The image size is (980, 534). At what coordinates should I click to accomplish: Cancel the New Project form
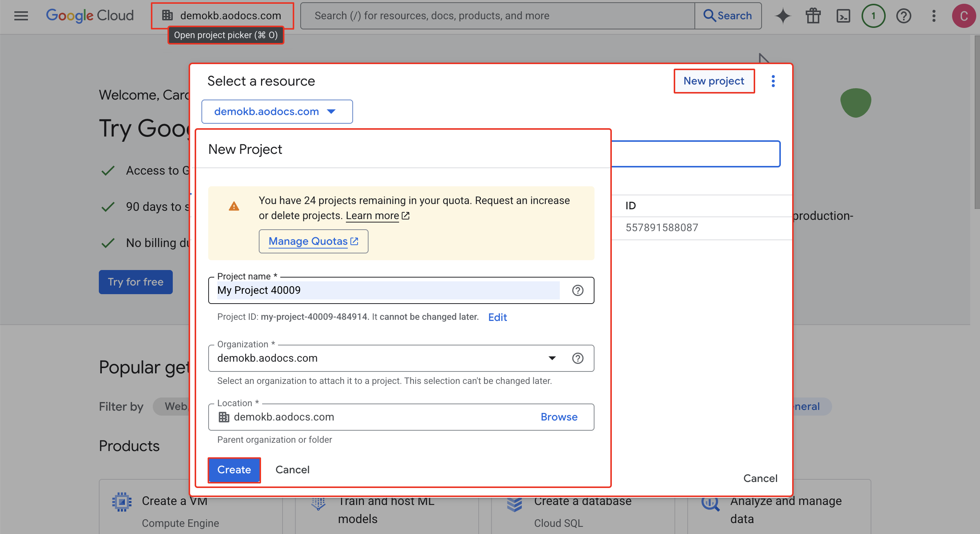(x=292, y=470)
